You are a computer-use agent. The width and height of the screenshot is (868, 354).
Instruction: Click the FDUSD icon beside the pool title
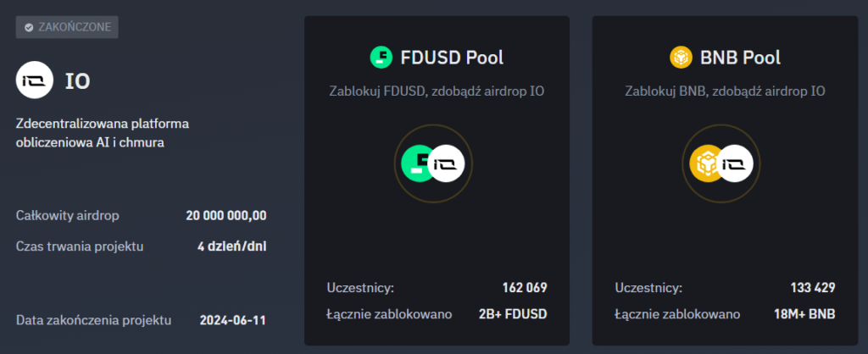[x=382, y=58]
